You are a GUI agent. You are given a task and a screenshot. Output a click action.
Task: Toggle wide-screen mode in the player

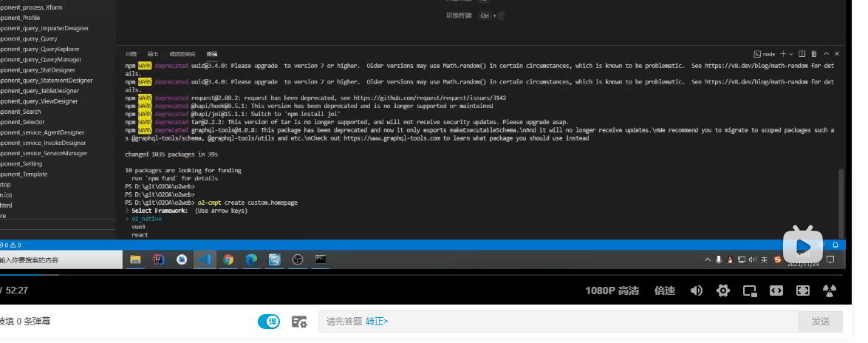(776, 291)
